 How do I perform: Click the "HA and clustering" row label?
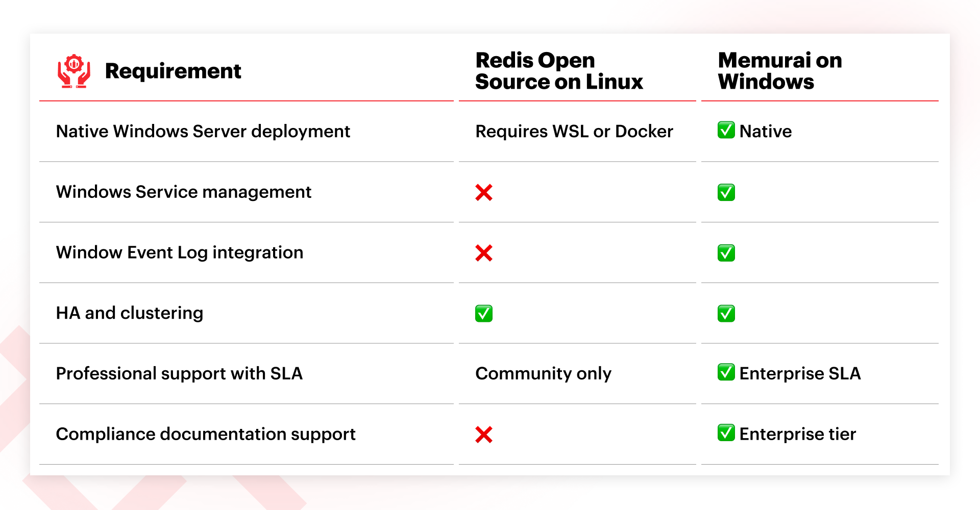point(130,313)
